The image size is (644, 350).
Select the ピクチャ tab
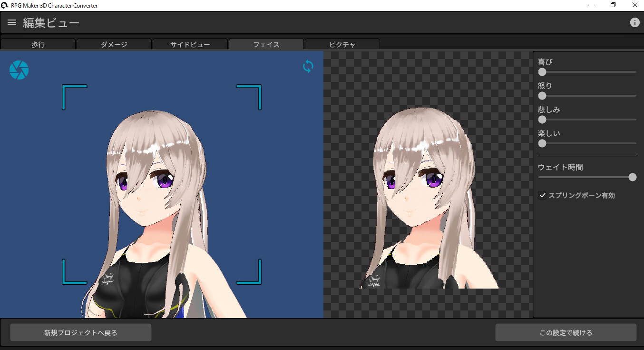point(342,44)
